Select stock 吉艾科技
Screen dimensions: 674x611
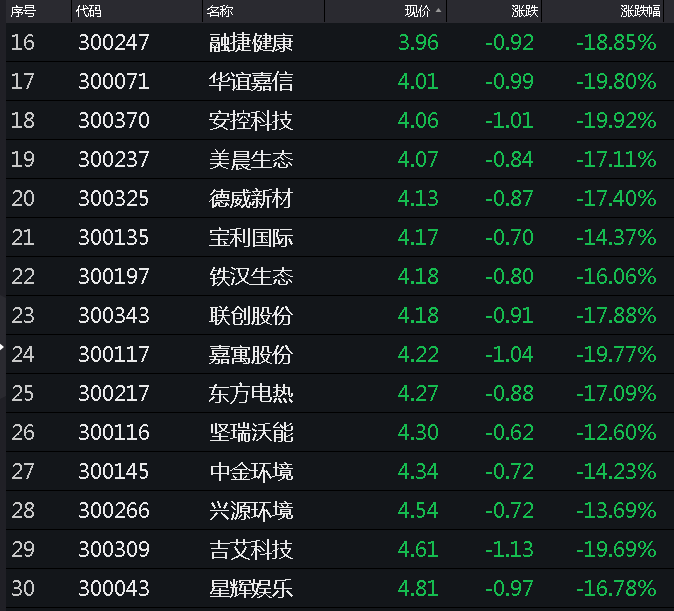point(251,549)
